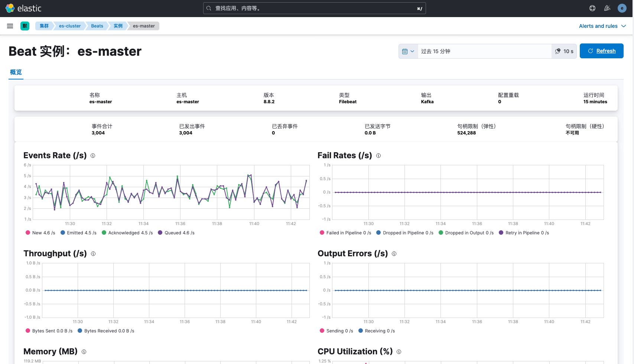Screen dimensions: 634x364
Task: Toggle the Emitted series legend
Action: point(78,233)
